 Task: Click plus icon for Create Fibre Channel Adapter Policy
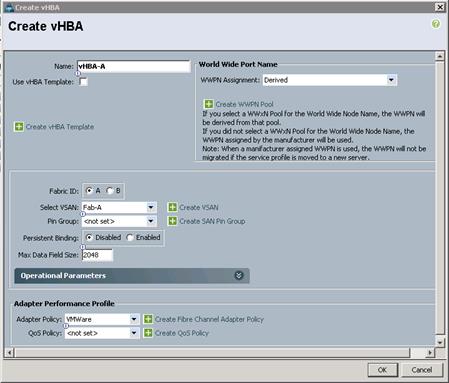pos(148,319)
